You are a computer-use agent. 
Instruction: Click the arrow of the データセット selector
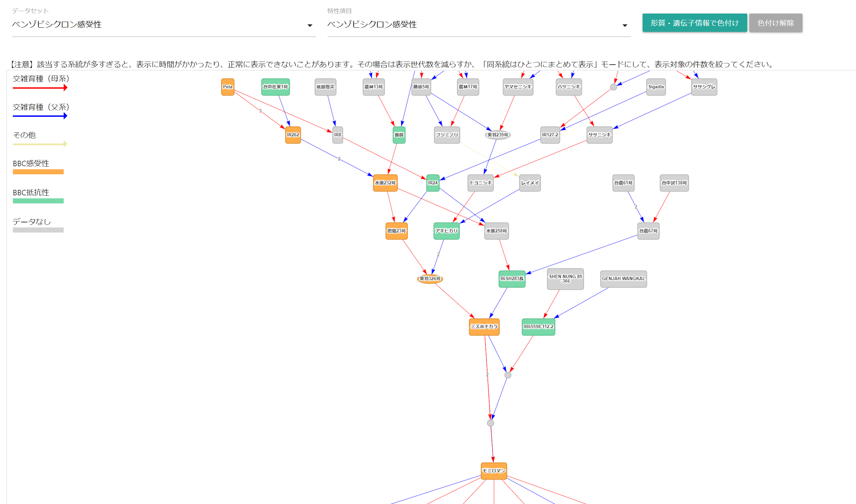tap(310, 25)
